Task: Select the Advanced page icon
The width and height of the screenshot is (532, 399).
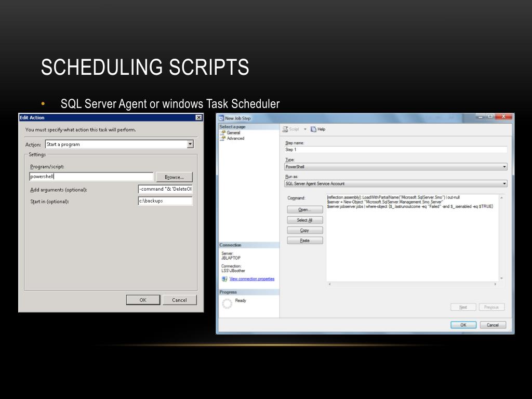Action: (x=223, y=138)
